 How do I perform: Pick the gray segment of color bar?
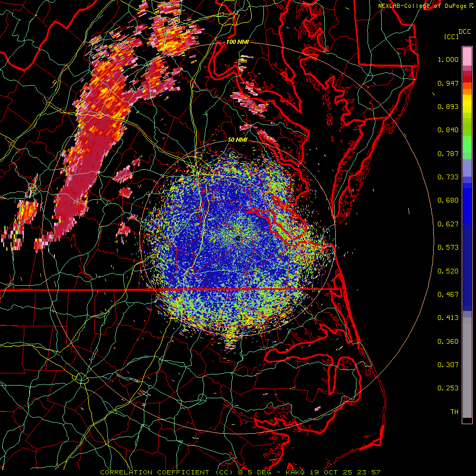click(467, 368)
